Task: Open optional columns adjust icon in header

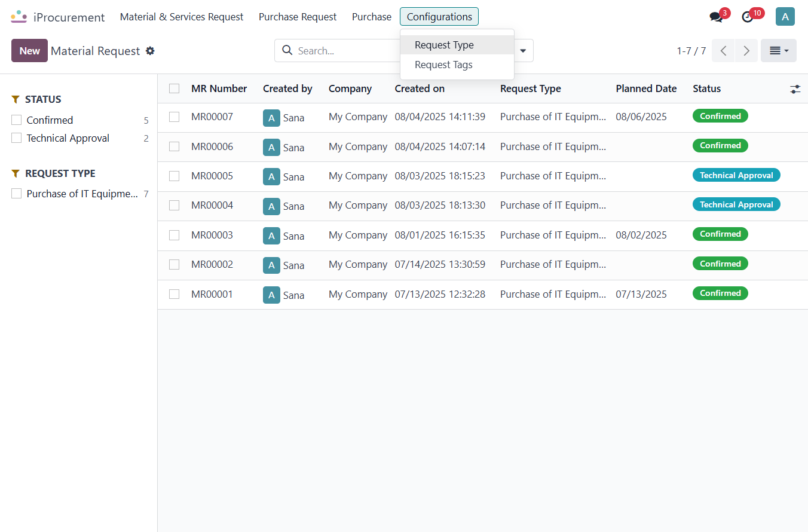Action: click(x=795, y=89)
